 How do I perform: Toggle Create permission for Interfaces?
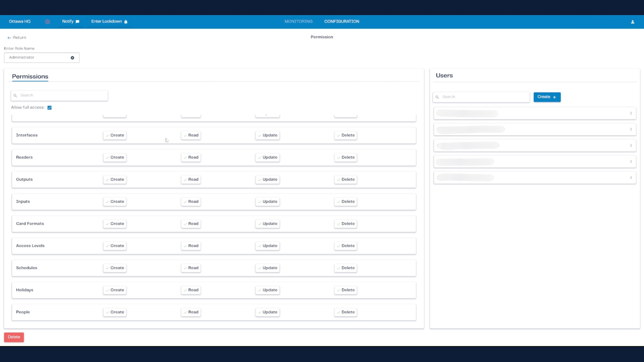(115, 135)
